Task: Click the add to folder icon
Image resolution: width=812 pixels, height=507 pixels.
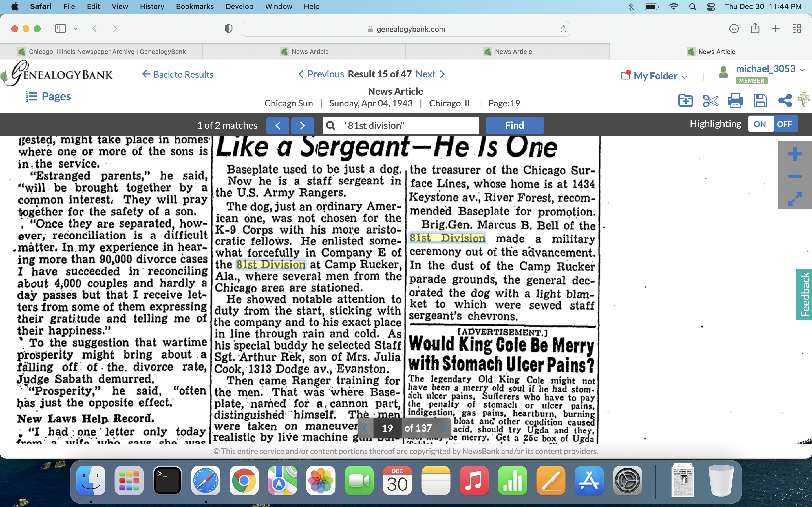Action: 685,101
